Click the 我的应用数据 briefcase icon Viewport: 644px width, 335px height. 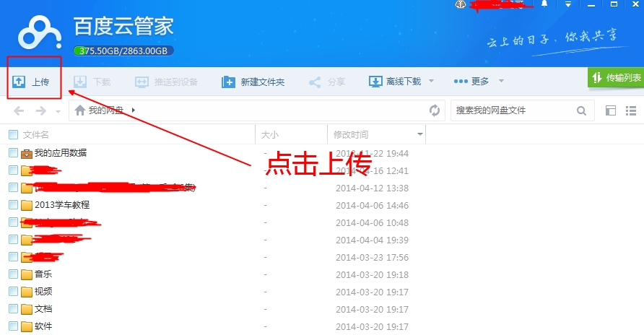tap(27, 154)
